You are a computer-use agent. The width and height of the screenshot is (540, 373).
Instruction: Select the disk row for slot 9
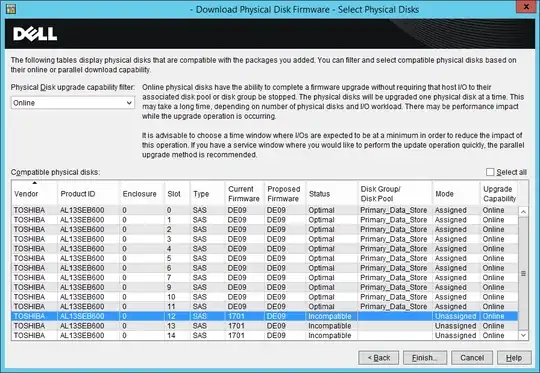coord(265,287)
